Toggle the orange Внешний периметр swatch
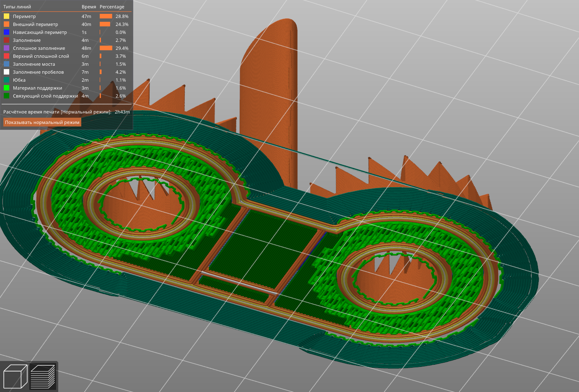579x392 pixels. tap(6, 24)
